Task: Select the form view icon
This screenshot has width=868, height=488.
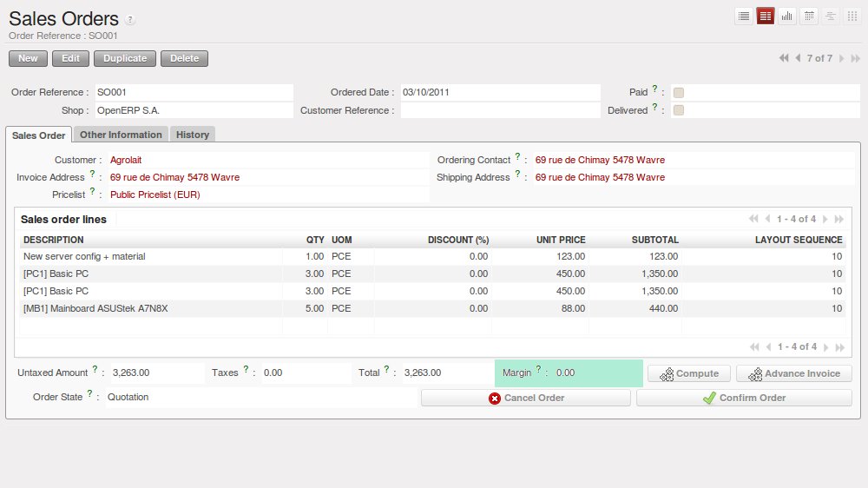Action: 766,16
